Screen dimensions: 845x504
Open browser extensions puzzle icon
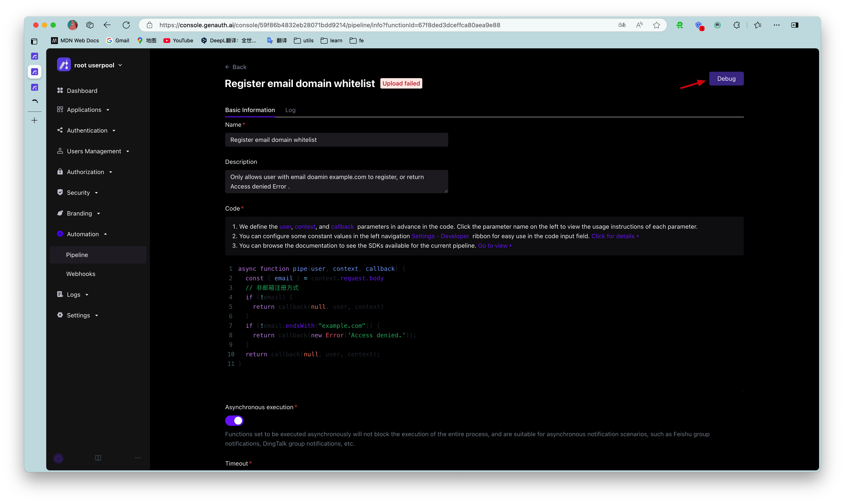[x=736, y=25]
